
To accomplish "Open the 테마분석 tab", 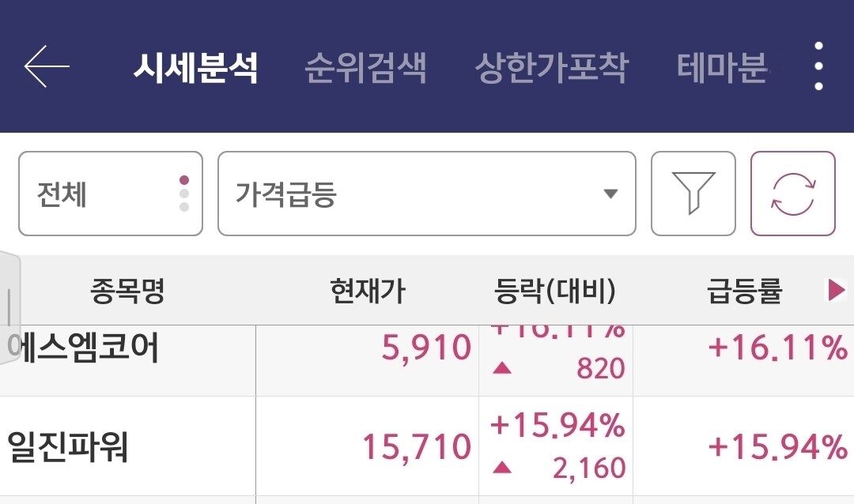I will click(722, 68).
